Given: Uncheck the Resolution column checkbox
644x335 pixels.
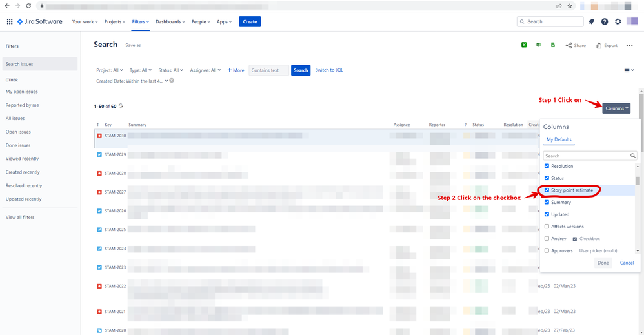Looking at the screenshot, I should tap(547, 166).
